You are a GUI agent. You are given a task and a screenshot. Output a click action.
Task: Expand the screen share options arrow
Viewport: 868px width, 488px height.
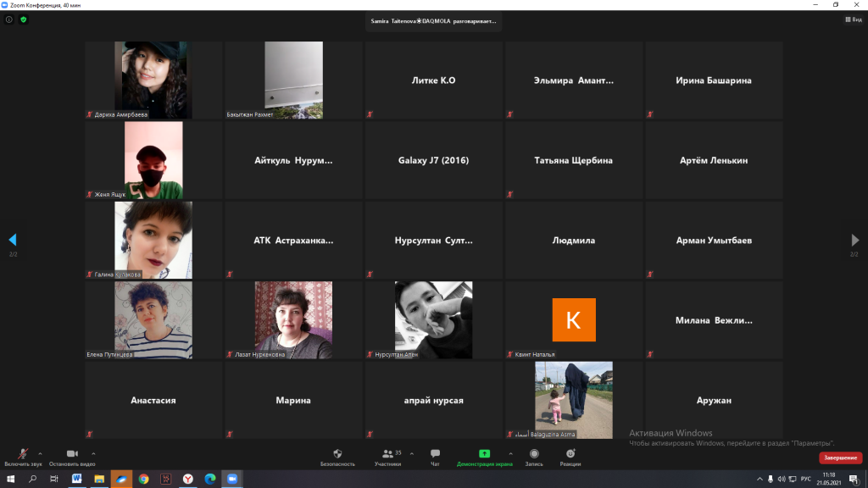[x=509, y=453]
